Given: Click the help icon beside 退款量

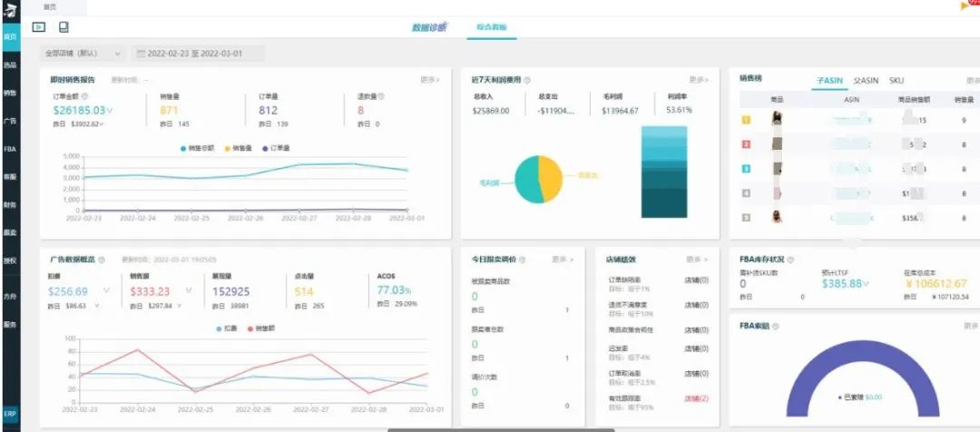Looking at the screenshot, I should (x=381, y=97).
